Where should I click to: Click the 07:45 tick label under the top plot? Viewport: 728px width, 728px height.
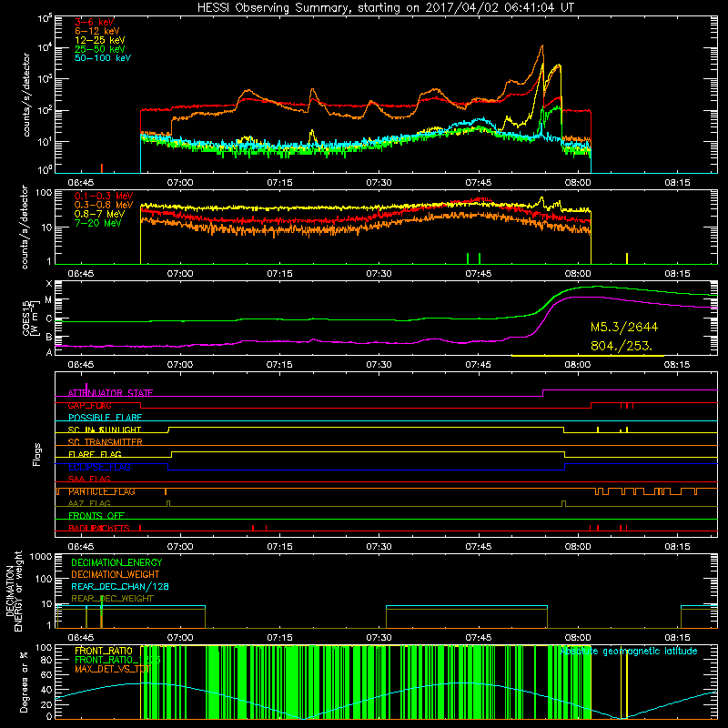(479, 183)
